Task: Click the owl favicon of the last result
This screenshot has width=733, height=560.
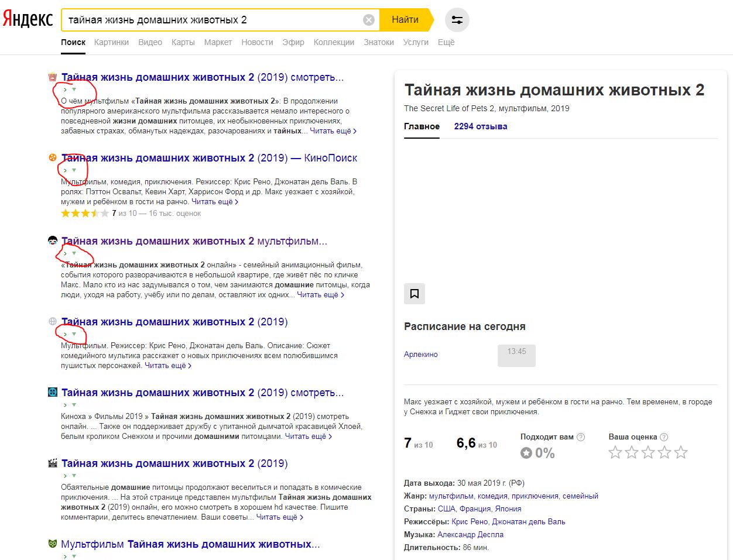Action: click(53, 544)
